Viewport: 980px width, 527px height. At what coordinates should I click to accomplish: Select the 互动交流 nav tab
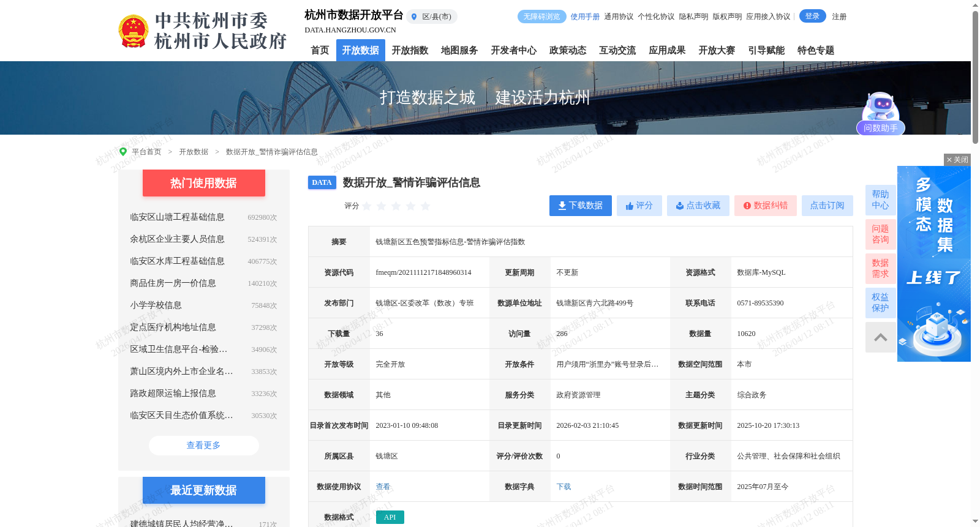click(x=617, y=50)
